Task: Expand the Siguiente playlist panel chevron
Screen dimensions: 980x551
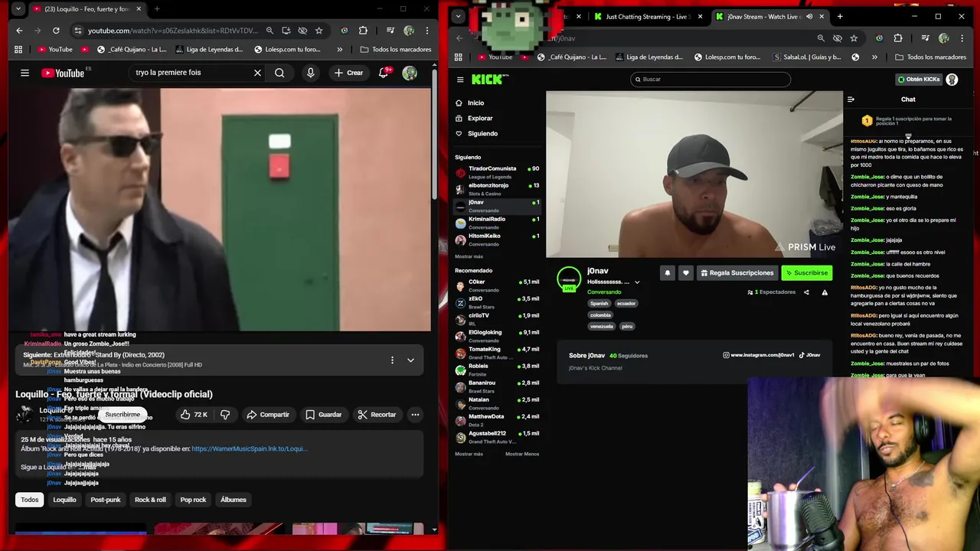Action: (410, 360)
